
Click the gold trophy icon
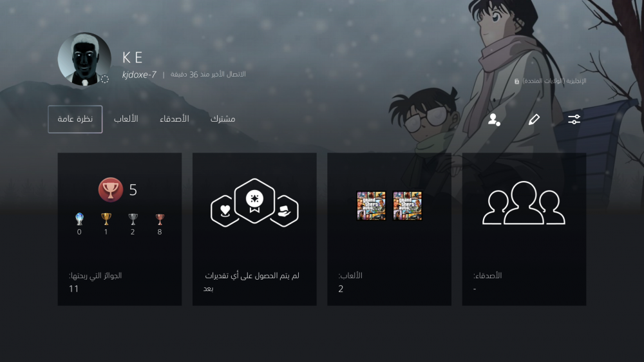pos(106,219)
